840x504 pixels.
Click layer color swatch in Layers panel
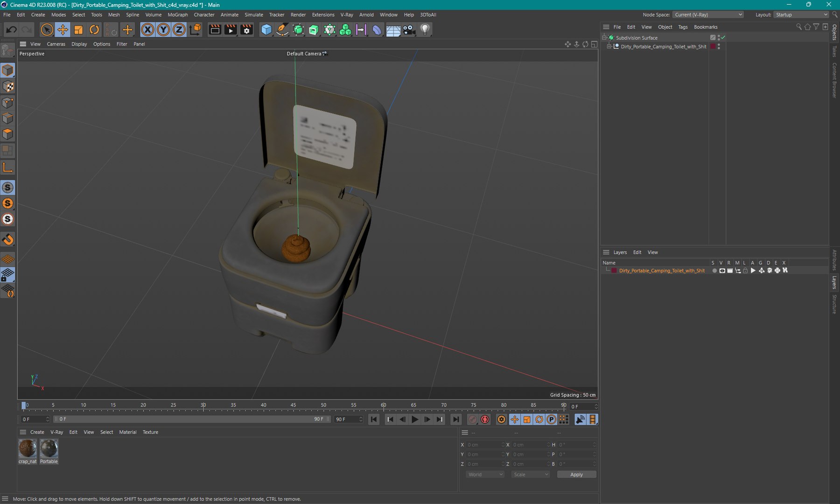point(614,271)
